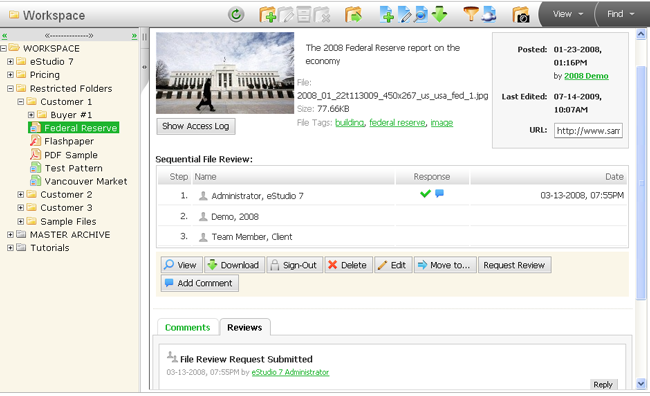Click the user icon beside Demo, 2008
This screenshot has height=396, width=650.
pos(203,216)
